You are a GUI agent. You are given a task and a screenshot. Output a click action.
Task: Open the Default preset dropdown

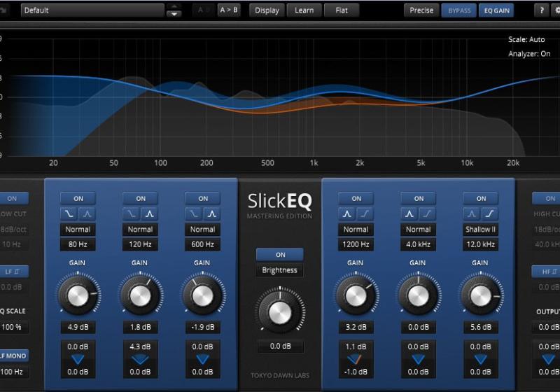point(93,10)
